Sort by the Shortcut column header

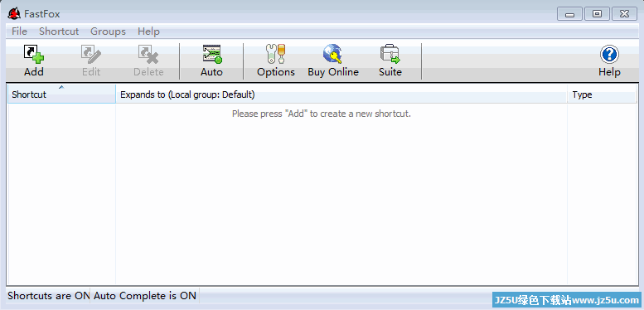[61, 94]
